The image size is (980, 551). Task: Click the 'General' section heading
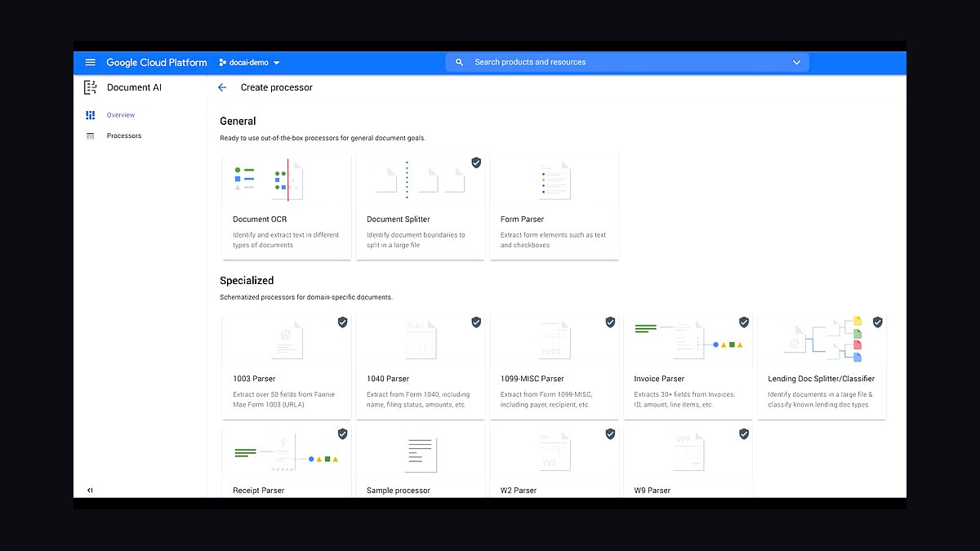coord(238,121)
